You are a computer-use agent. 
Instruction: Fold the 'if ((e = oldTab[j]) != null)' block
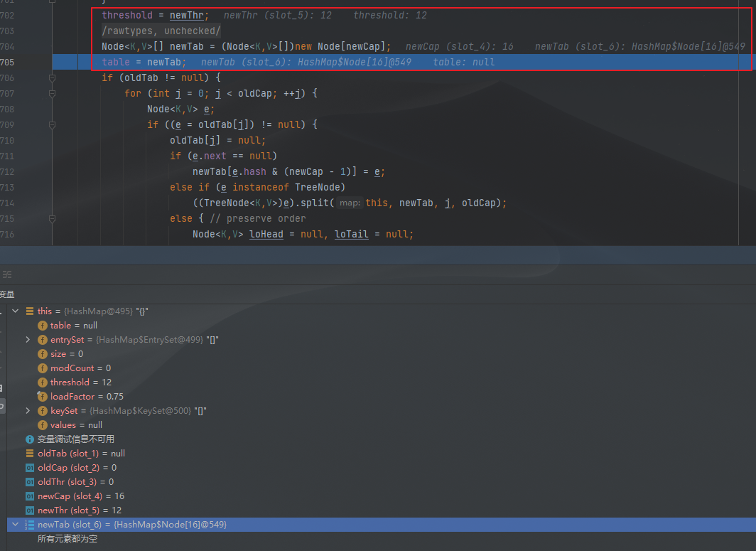tap(52, 124)
